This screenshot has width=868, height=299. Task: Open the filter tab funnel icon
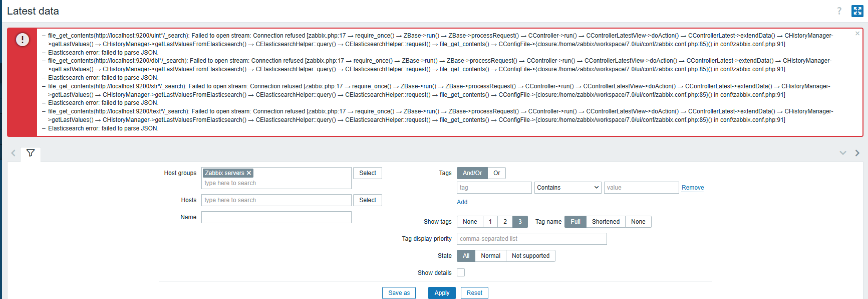pos(31,153)
